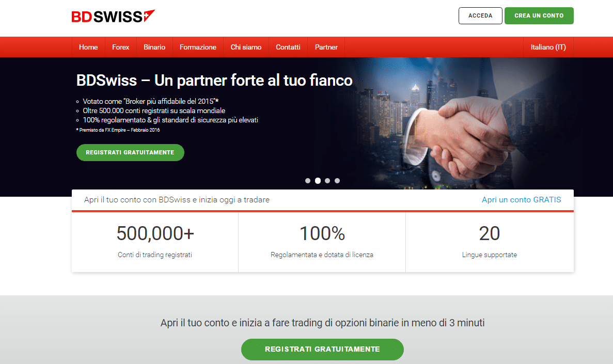Select the third carousel dot
Screen dimensions: 613x364
pos(327,181)
